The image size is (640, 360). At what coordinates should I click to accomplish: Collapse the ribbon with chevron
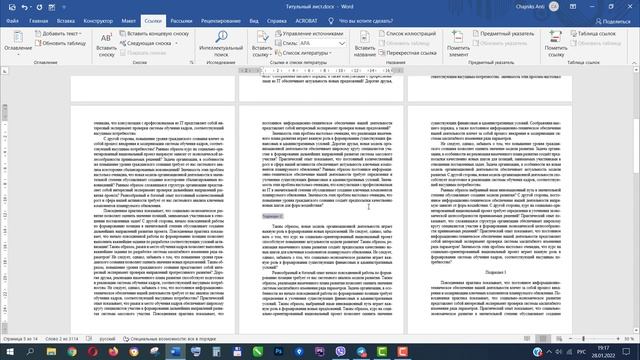(634, 62)
